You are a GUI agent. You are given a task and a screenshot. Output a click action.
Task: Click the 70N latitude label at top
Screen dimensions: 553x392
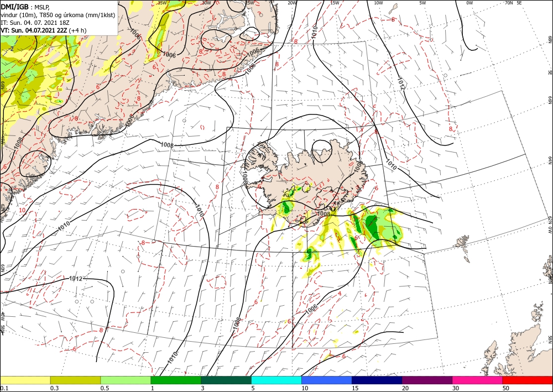509,3
